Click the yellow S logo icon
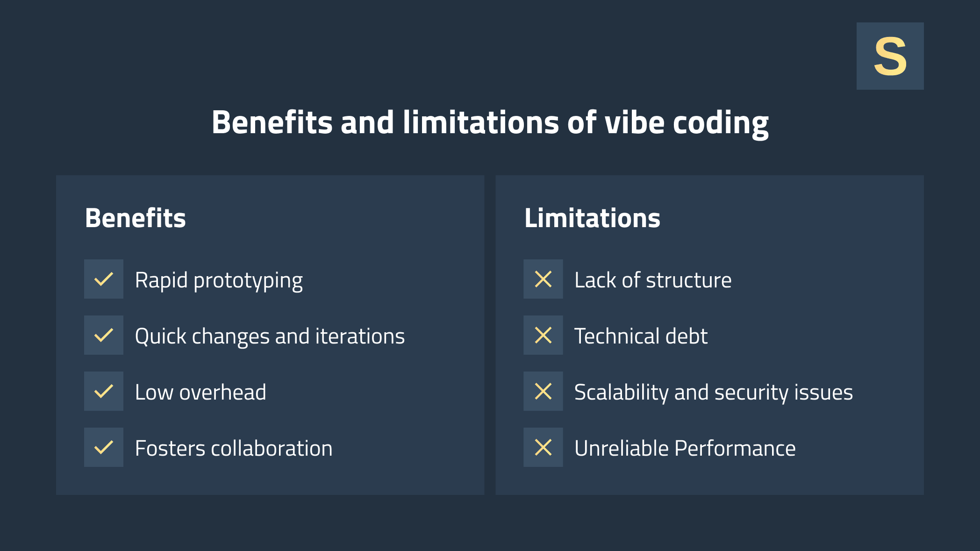980x551 pixels. (x=890, y=56)
